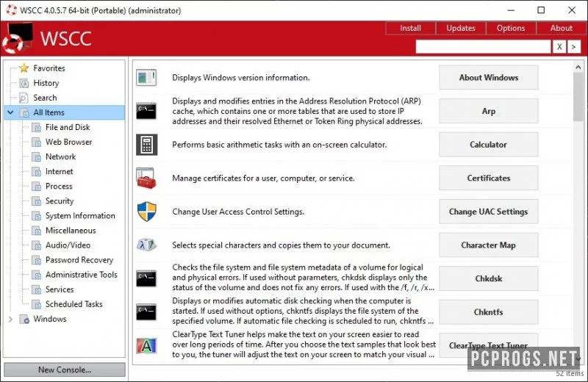
Task: Run the Chkdsk button
Action: 489,278
